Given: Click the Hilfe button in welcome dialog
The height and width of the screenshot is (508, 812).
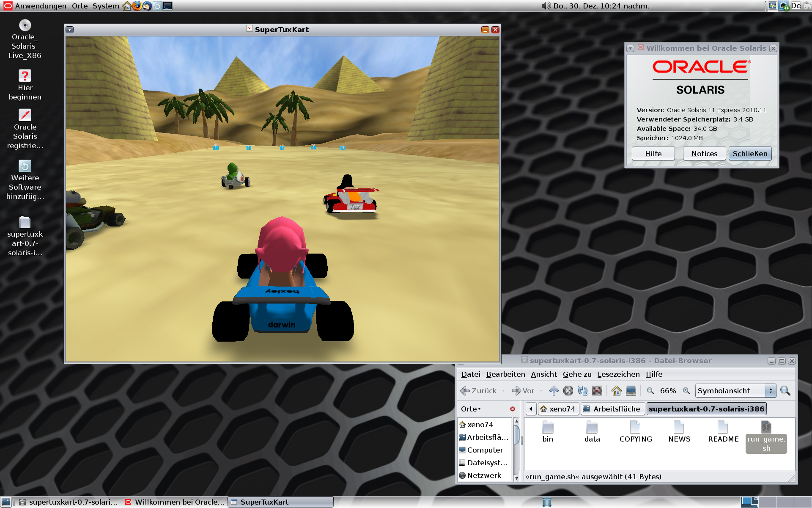Looking at the screenshot, I should pyautogui.click(x=653, y=154).
